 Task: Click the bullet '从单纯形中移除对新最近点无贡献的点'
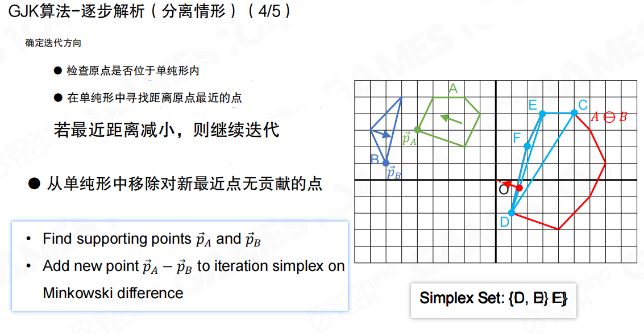pos(184,183)
